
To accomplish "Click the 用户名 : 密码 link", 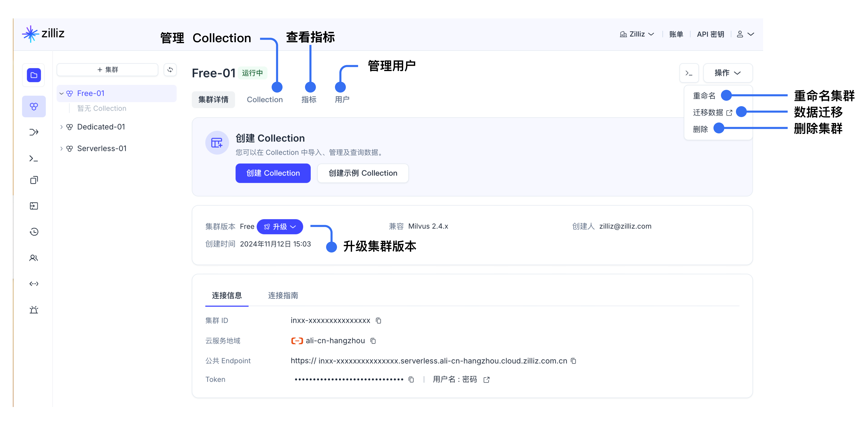I will pos(455,380).
